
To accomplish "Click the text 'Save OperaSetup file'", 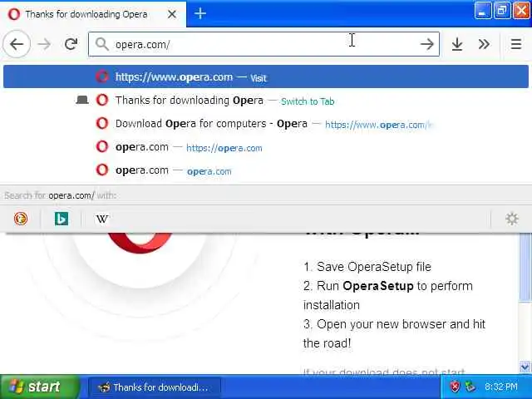I will 374,267.
